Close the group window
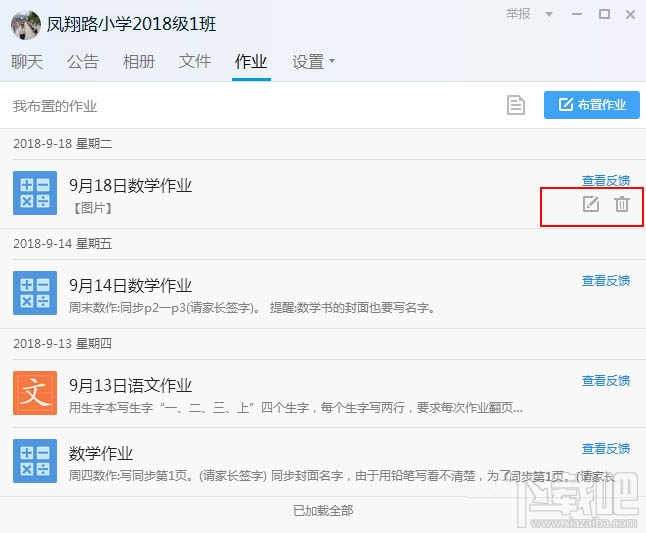 point(630,14)
